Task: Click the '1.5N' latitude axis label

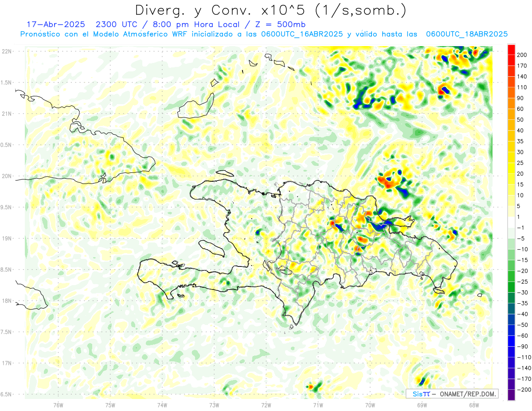Action: tap(6, 82)
